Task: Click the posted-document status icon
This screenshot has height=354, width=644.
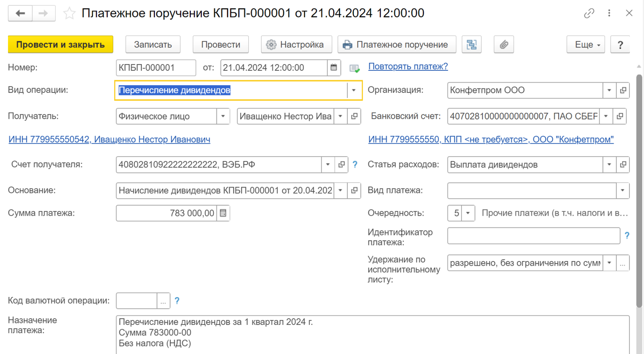Action: point(354,68)
